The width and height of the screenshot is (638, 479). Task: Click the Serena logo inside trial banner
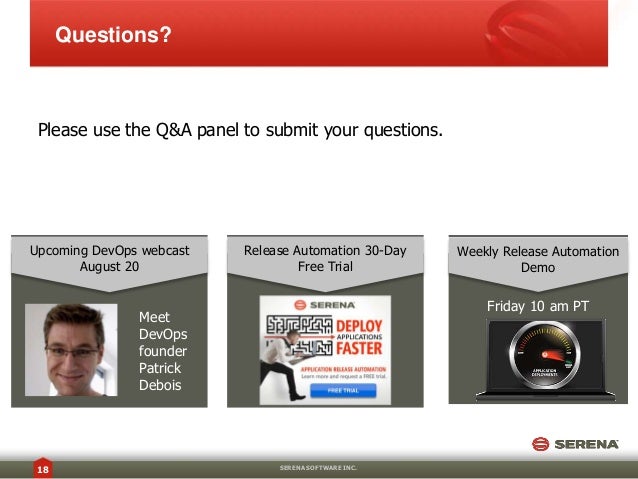(325, 305)
